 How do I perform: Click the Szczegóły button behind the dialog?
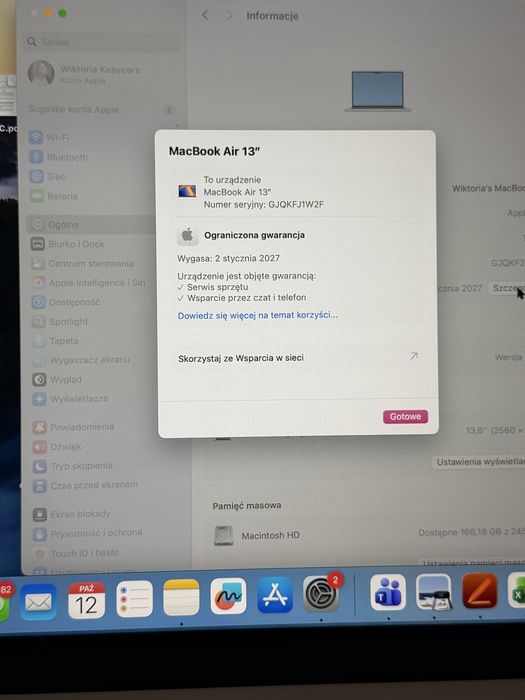(x=508, y=288)
